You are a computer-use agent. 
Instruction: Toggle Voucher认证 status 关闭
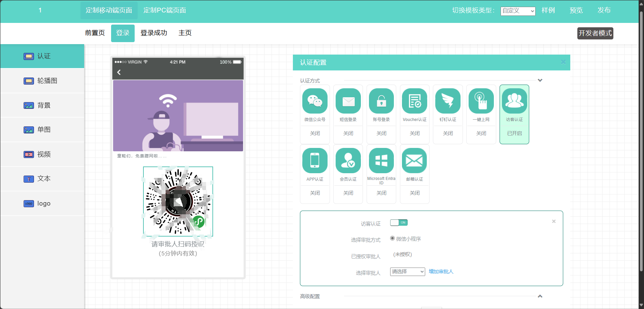click(x=415, y=133)
